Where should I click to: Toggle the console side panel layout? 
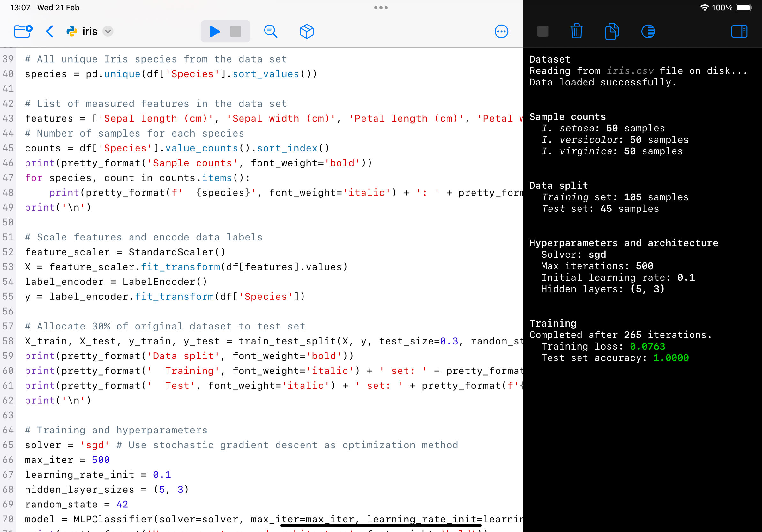[739, 32]
